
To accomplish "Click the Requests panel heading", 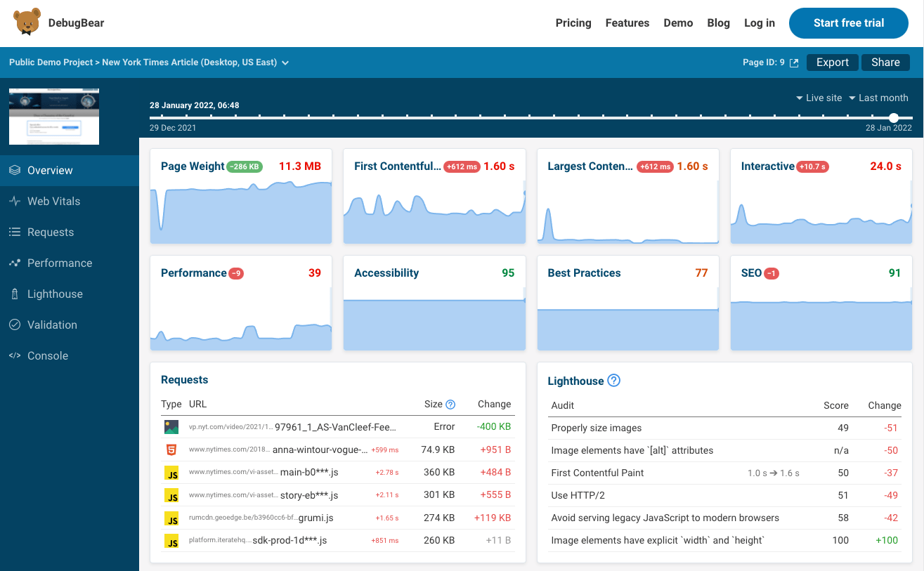I will click(x=185, y=379).
